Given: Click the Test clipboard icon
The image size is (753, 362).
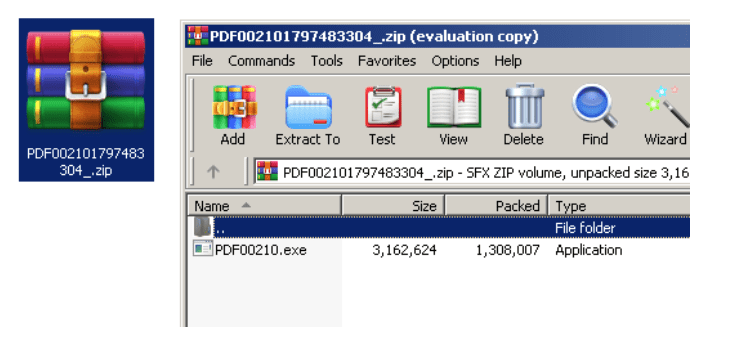Looking at the screenshot, I should tap(382, 107).
